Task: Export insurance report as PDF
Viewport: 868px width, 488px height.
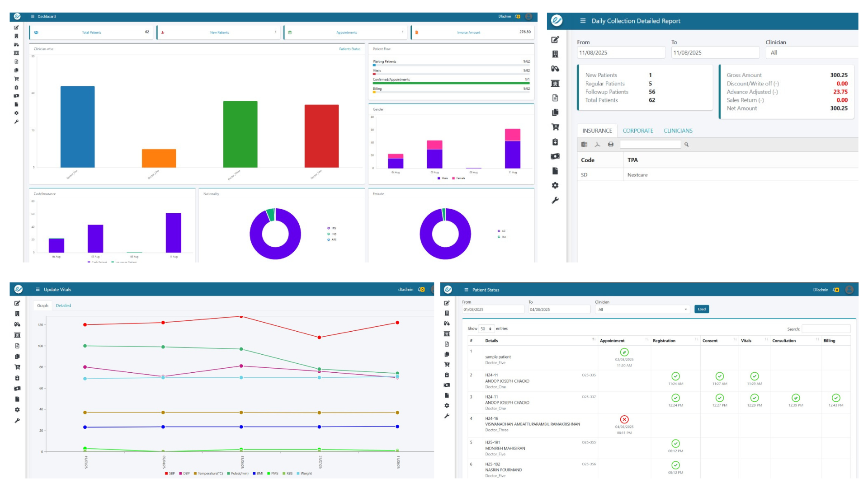Action: 597,145
